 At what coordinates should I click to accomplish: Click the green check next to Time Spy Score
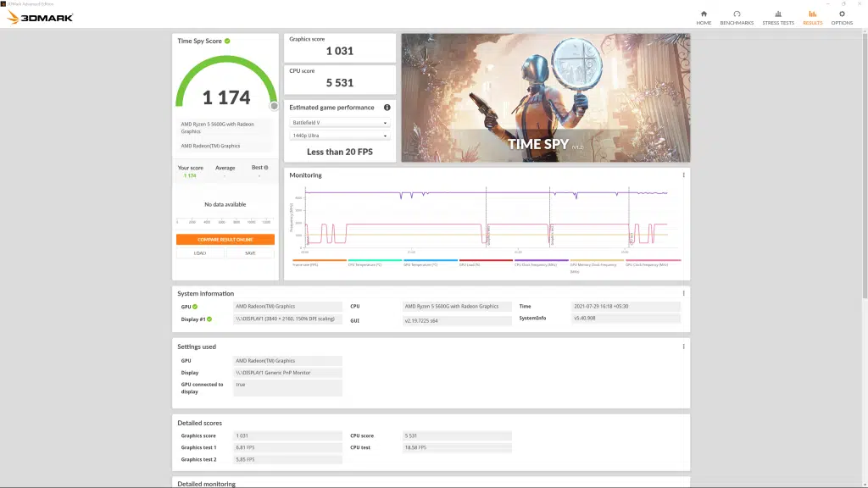[x=227, y=41]
